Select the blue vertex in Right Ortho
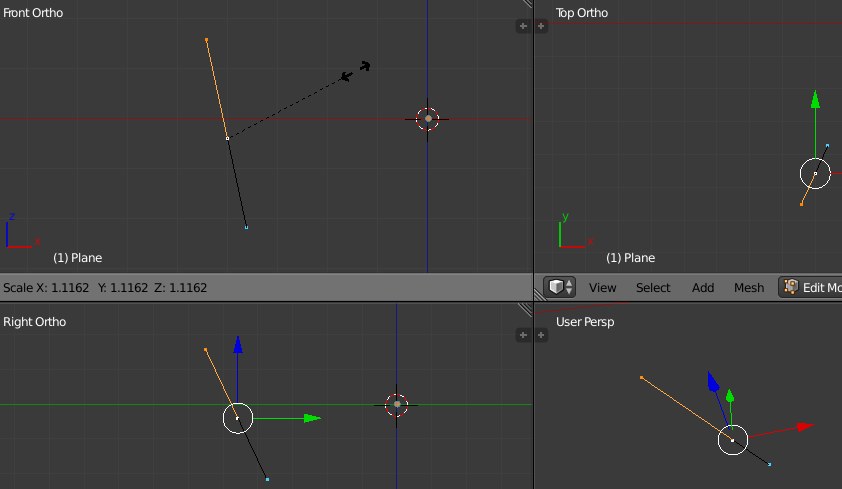This screenshot has width=842, height=489. point(267,479)
